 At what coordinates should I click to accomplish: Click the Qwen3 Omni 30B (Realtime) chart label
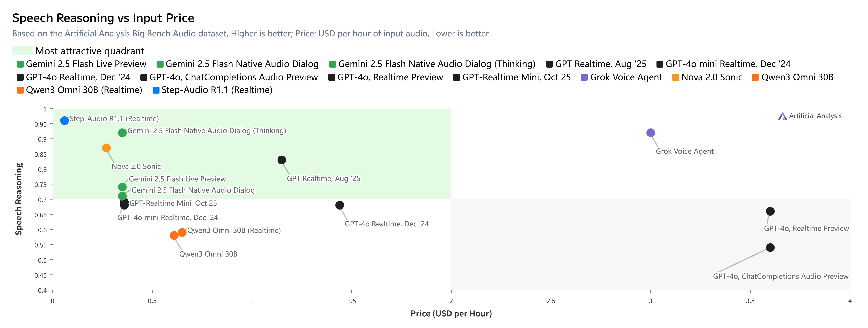(x=234, y=230)
